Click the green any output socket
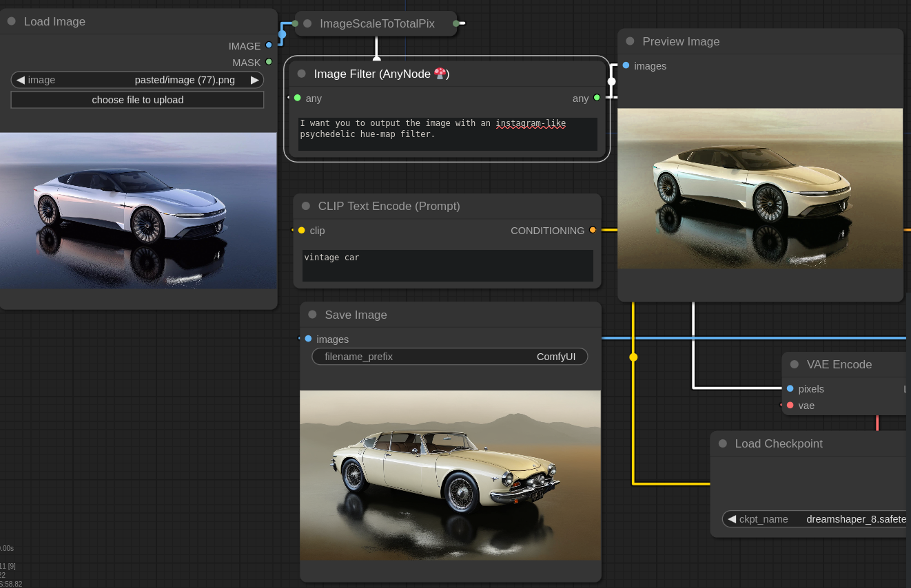911x588 pixels. tap(597, 98)
